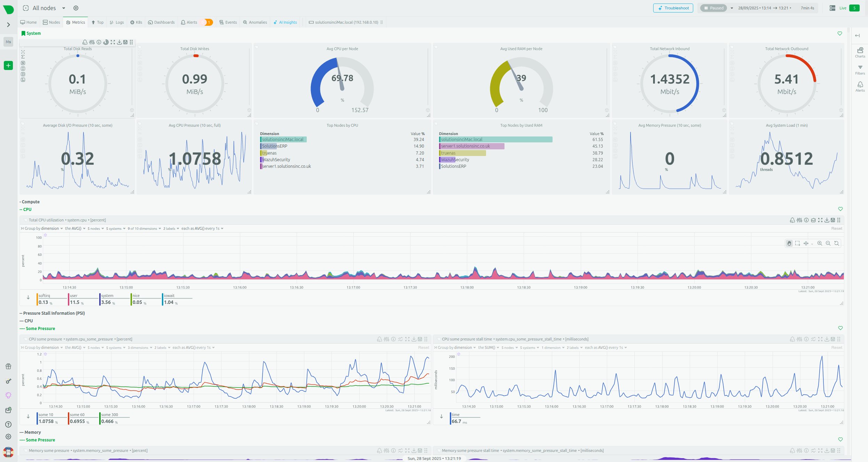The image size is (868, 462).
Task: Open the Filters panel in right sidebar
Action: tap(860, 70)
